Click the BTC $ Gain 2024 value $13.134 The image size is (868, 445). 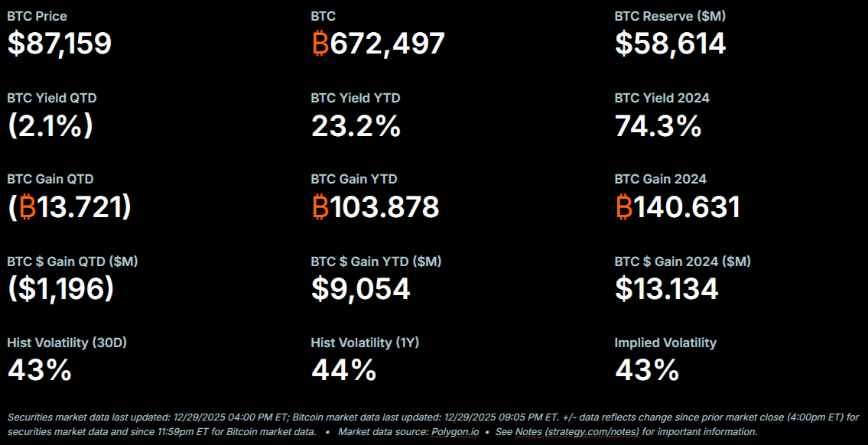[x=666, y=288]
